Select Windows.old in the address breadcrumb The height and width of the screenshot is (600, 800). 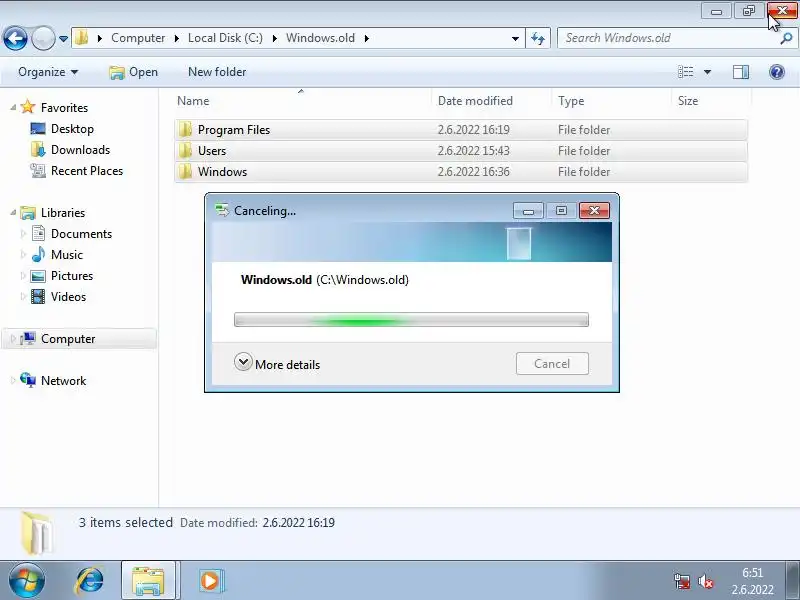(x=320, y=38)
